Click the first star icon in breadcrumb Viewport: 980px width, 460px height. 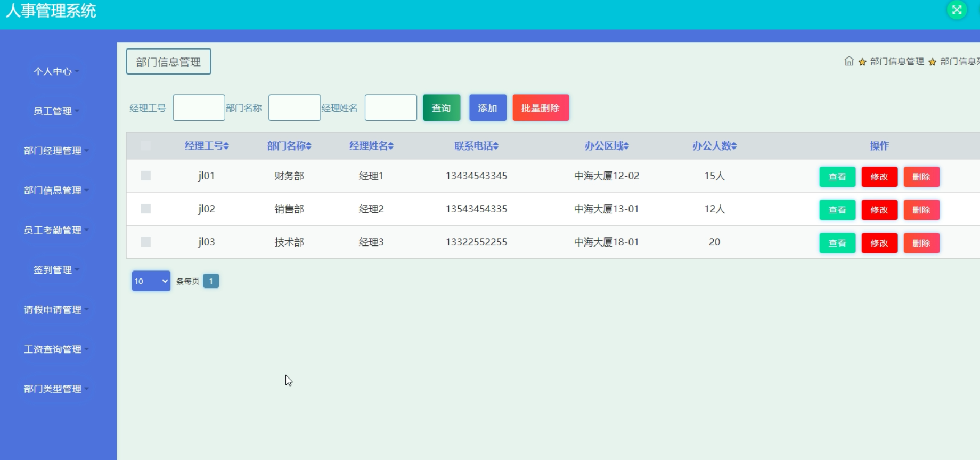coord(862,62)
